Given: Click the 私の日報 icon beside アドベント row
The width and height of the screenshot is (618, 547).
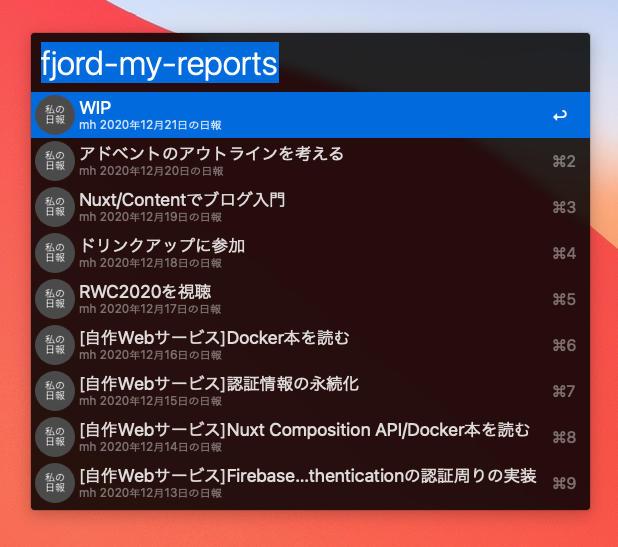Looking at the screenshot, I should [55, 161].
